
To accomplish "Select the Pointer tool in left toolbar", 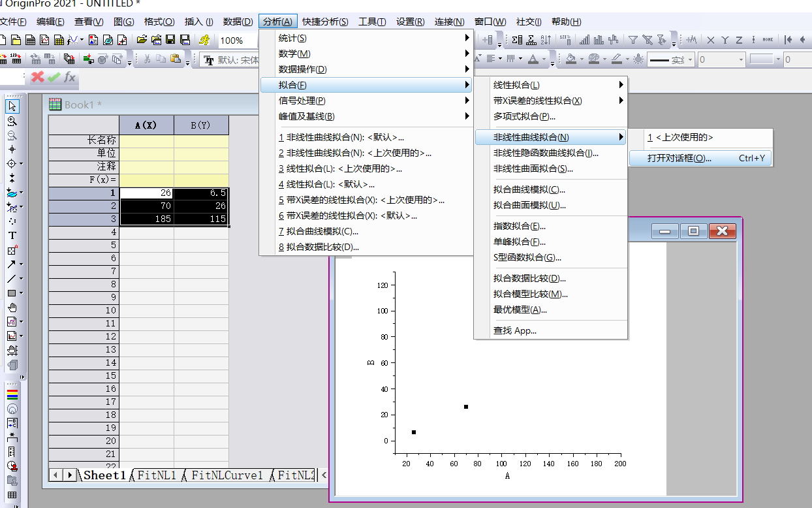I will click(x=12, y=106).
